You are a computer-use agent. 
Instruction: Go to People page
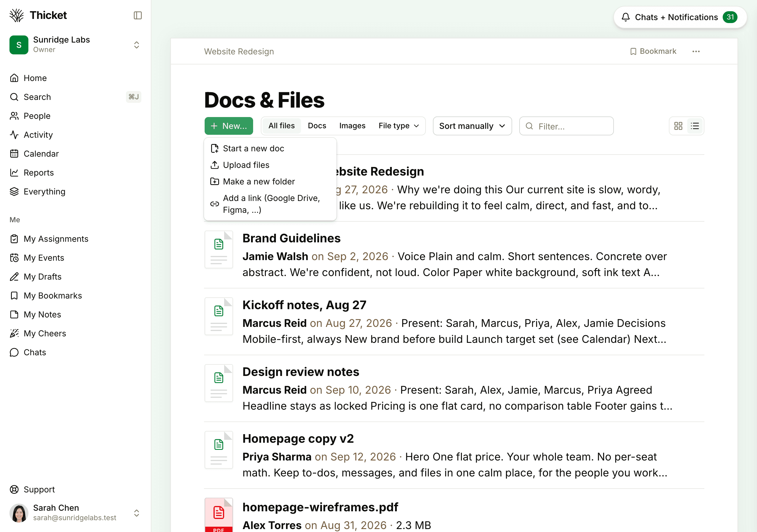[75, 116]
